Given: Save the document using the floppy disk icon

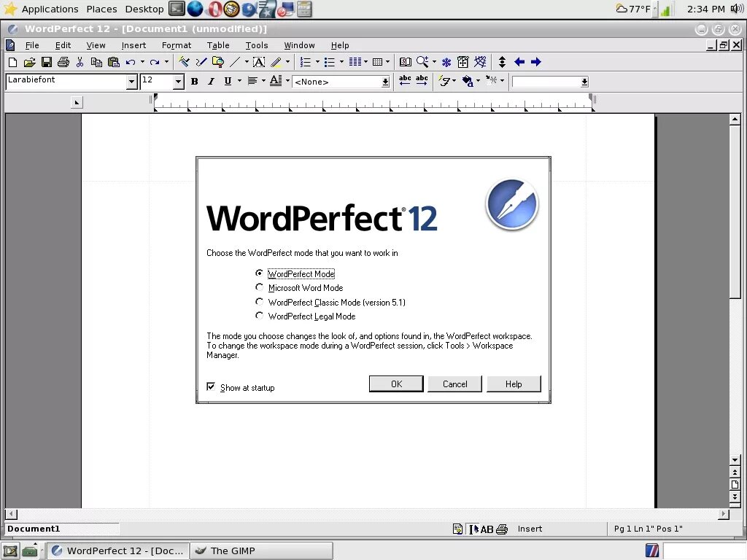Looking at the screenshot, I should point(46,62).
